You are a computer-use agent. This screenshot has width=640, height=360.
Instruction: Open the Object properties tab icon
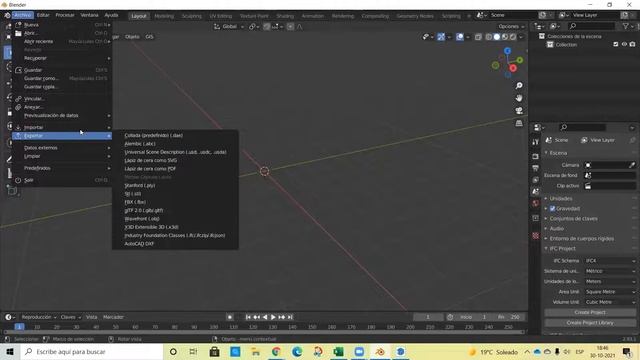[x=536, y=218]
